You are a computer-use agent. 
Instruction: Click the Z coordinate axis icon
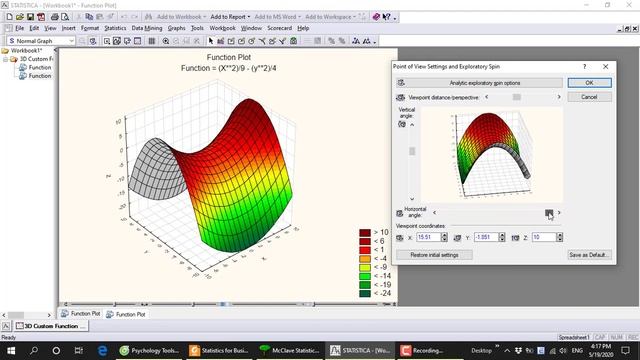516,238
